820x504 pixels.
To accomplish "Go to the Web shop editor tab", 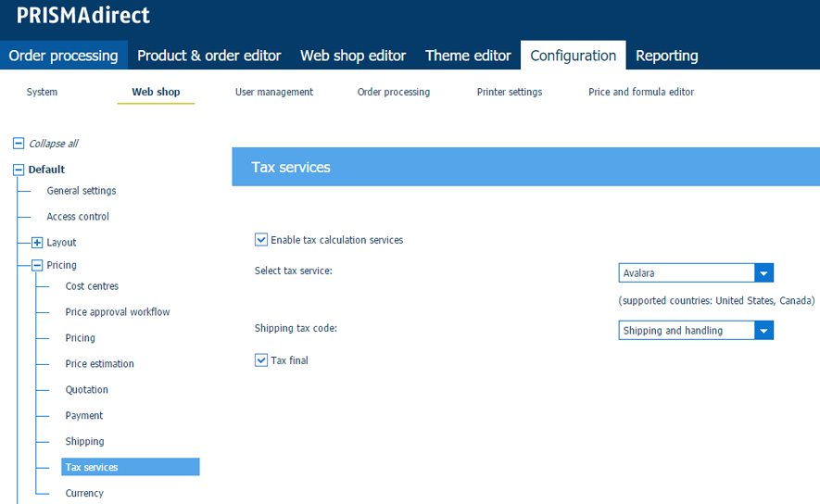I will point(353,56).
